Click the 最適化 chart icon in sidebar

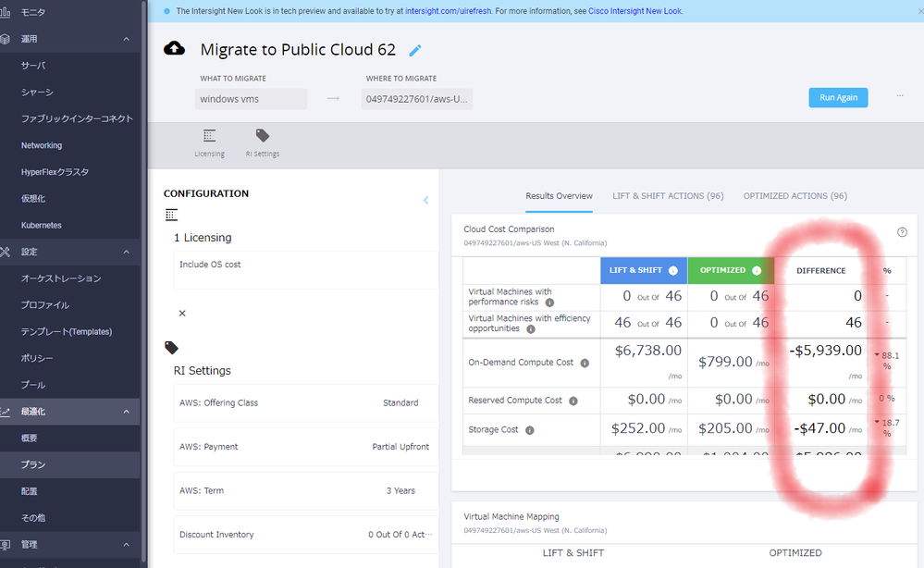tap(5, 412)
